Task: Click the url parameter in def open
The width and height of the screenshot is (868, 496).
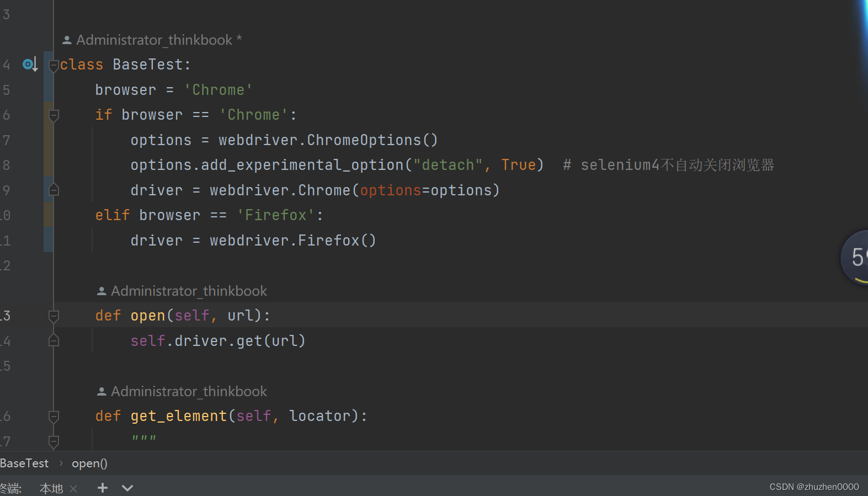Action: click(x=241, y=316)
